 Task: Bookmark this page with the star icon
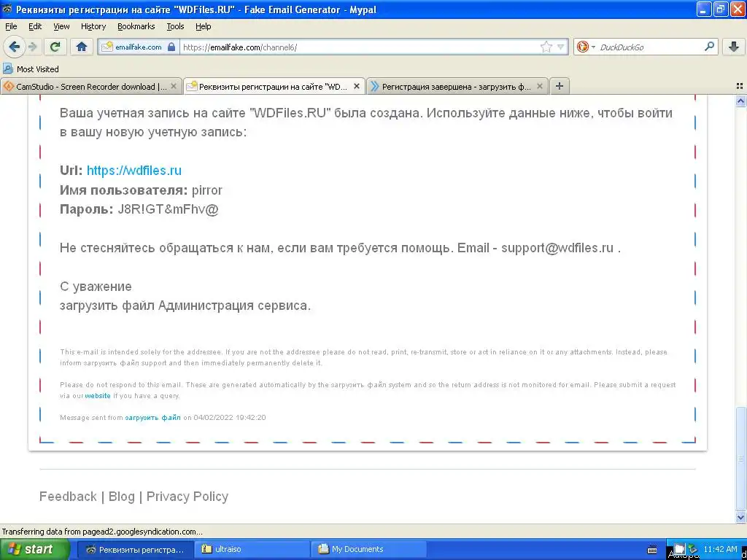546,47
